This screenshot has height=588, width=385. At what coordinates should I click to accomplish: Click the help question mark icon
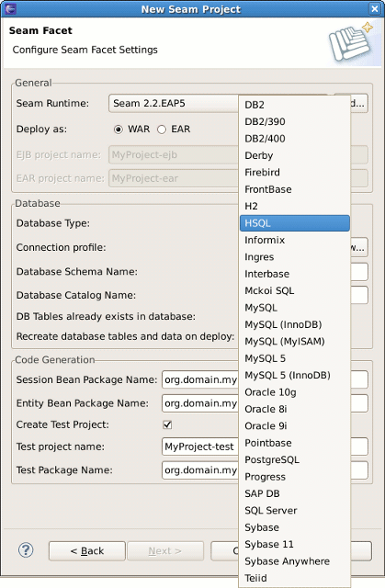tap(26, 550)
